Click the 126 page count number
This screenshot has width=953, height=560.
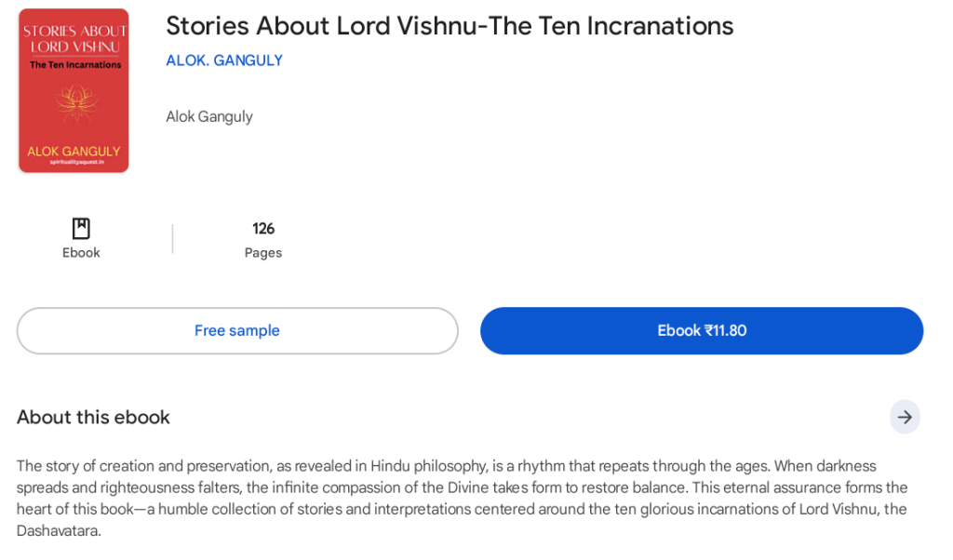(x=263, y=228)
